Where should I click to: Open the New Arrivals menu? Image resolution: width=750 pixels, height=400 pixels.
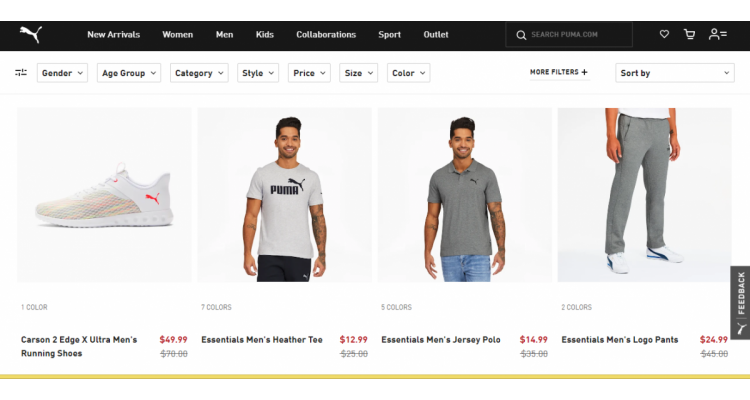pos(113,34)
